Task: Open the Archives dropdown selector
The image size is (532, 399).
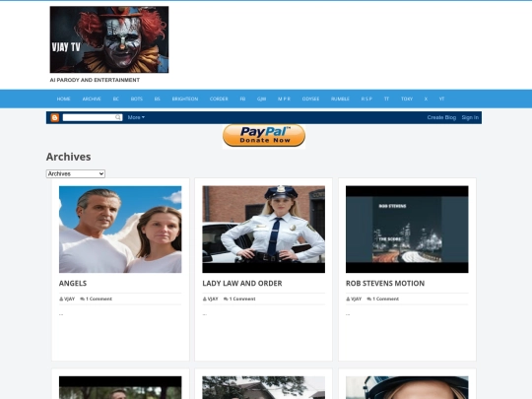Action: [76, 173]
